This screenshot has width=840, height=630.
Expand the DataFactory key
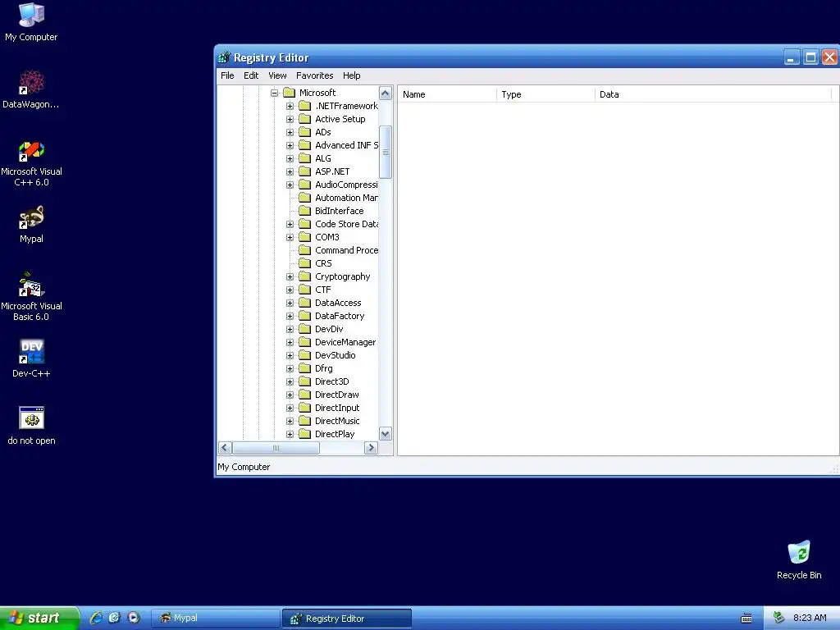290,316
